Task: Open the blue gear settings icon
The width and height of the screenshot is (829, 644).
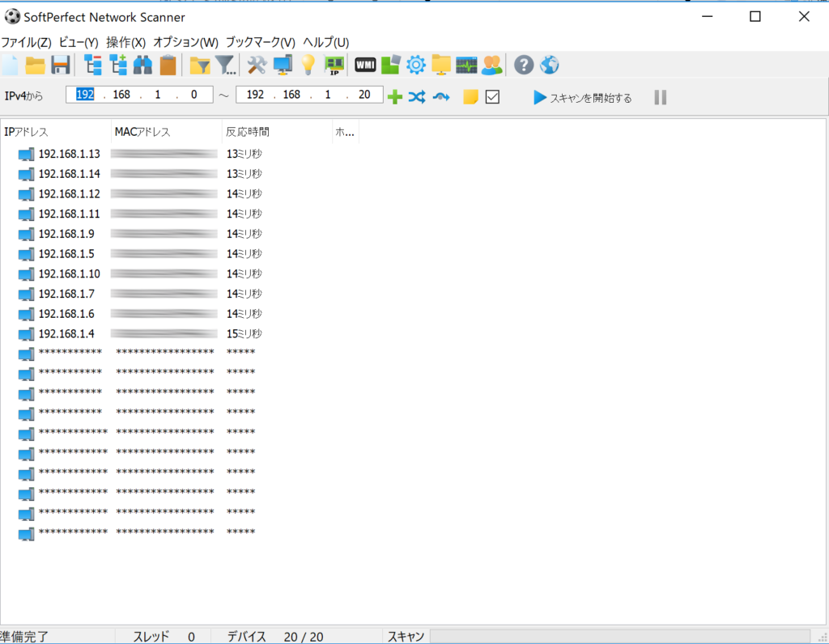Action: click(x=416, y=66)
